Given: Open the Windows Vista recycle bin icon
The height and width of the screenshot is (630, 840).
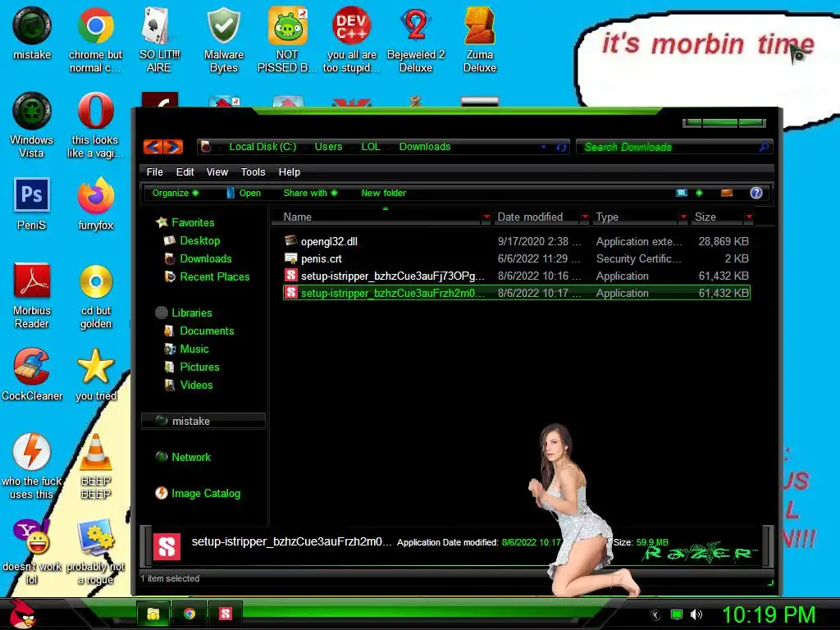Looking at the screenshot, I should click(32, 125).
